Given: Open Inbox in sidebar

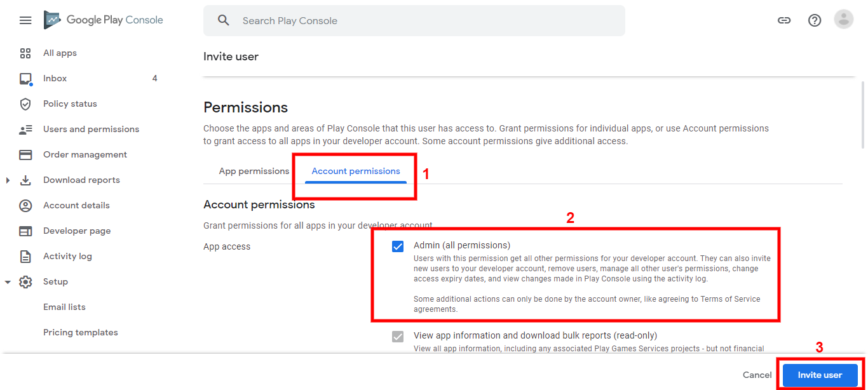Looking at the screenshot, I should point(55,79).
